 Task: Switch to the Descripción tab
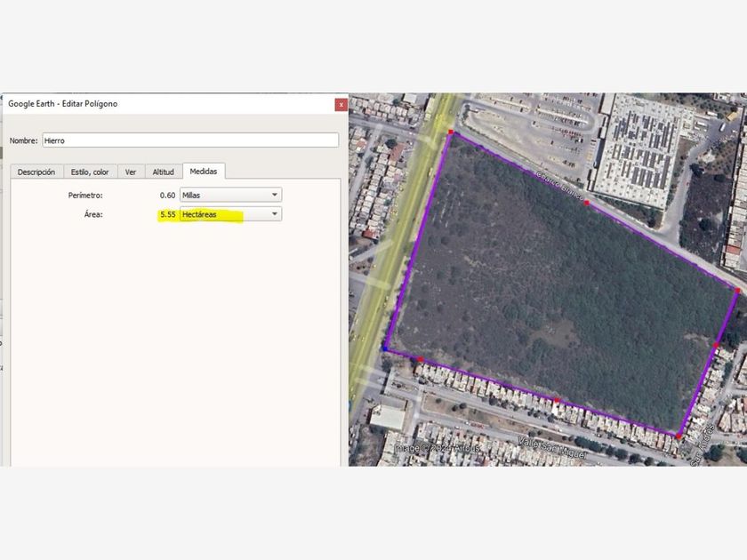pyautogui.click(x=36, y=172)
